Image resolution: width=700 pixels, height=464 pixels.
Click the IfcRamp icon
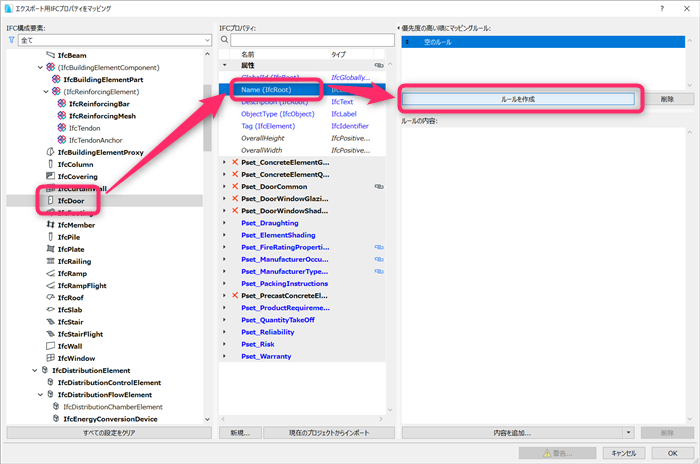(50, 273)
